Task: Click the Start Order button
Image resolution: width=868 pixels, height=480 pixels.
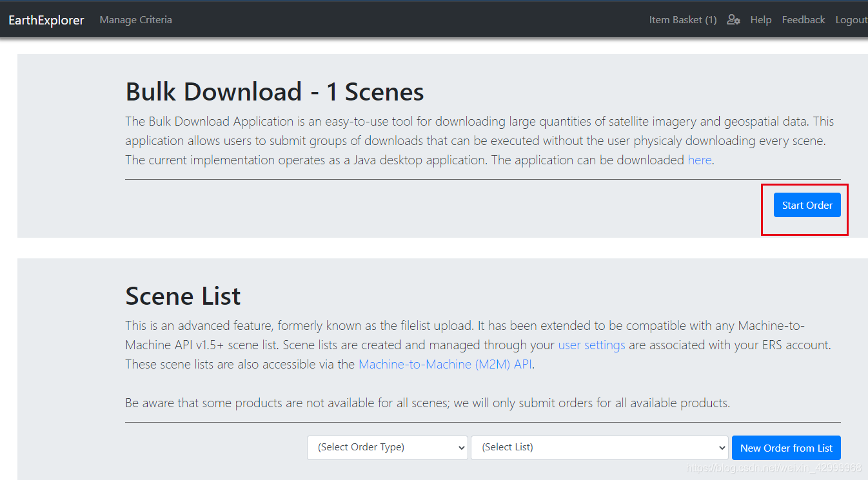Action: (x=807, y=205)
